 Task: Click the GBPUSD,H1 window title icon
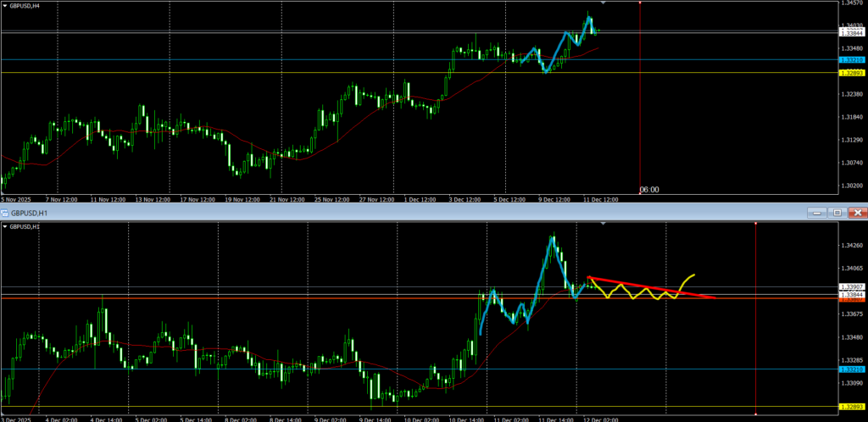click(x=6, y=213)
